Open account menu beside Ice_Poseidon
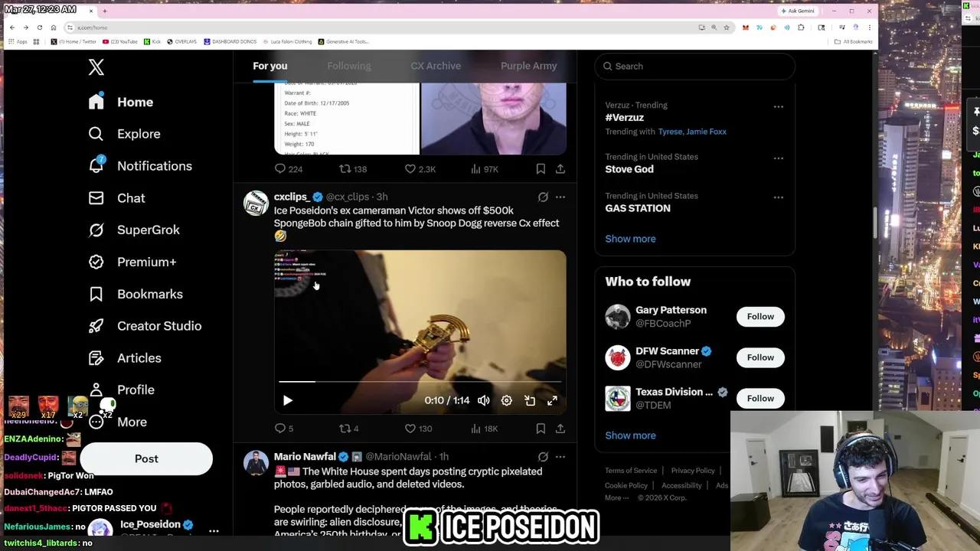This screenshot has height=551, width=980. tap(214, 530)
